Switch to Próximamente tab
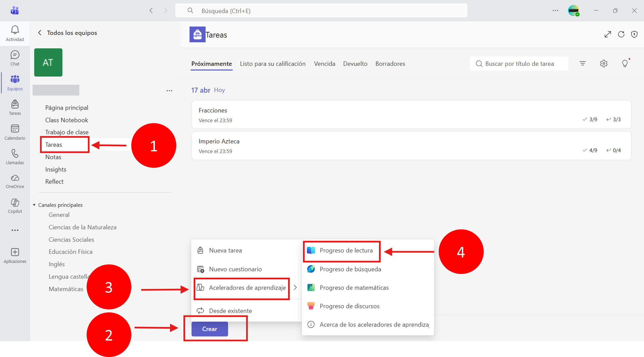 pyautogui.click(x=212, y=64)
